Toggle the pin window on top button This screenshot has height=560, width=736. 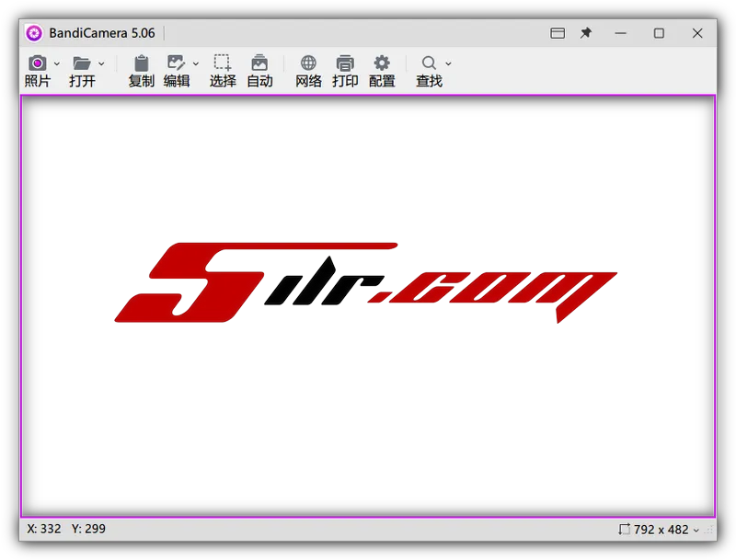(x=586, y=33)
